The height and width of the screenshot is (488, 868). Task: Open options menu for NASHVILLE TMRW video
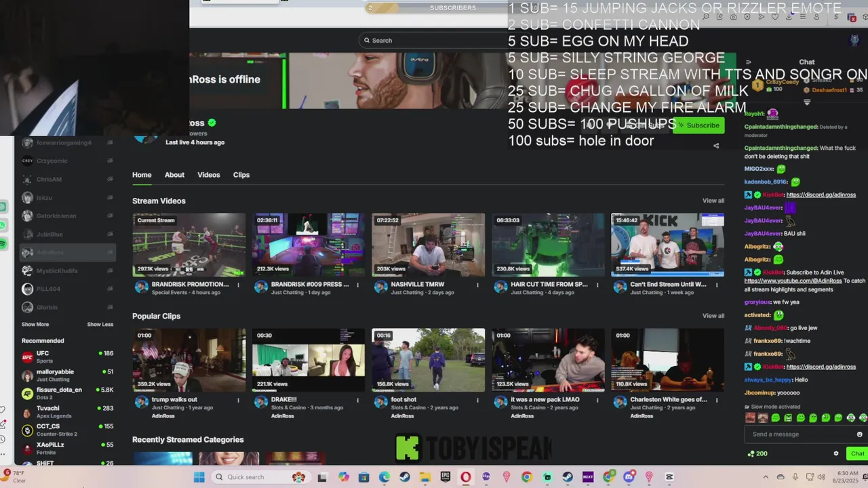477,285
